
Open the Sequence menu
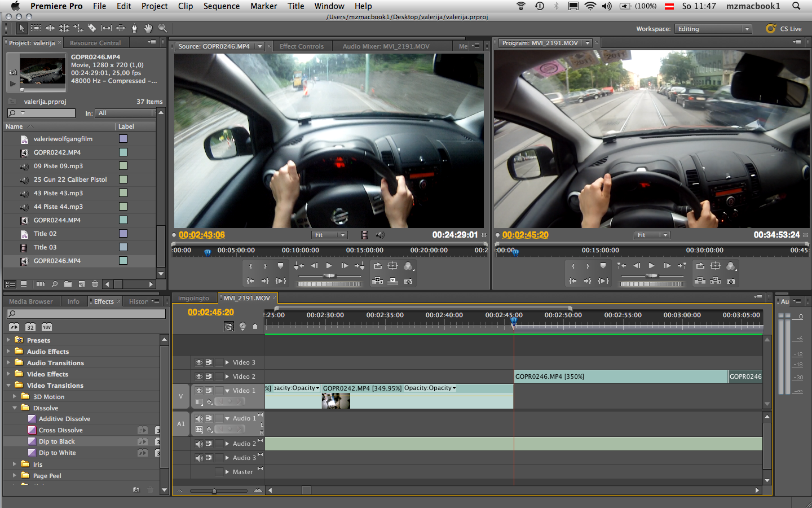click(221, 6)
